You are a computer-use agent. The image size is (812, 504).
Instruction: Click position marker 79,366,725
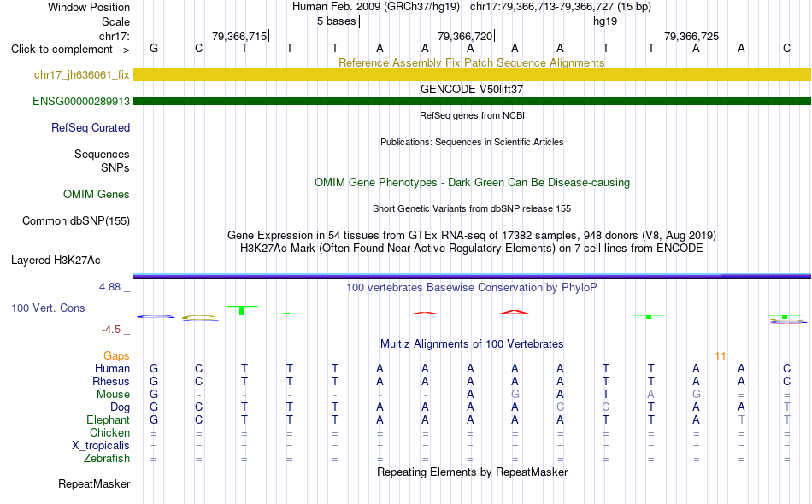[691, 36]
